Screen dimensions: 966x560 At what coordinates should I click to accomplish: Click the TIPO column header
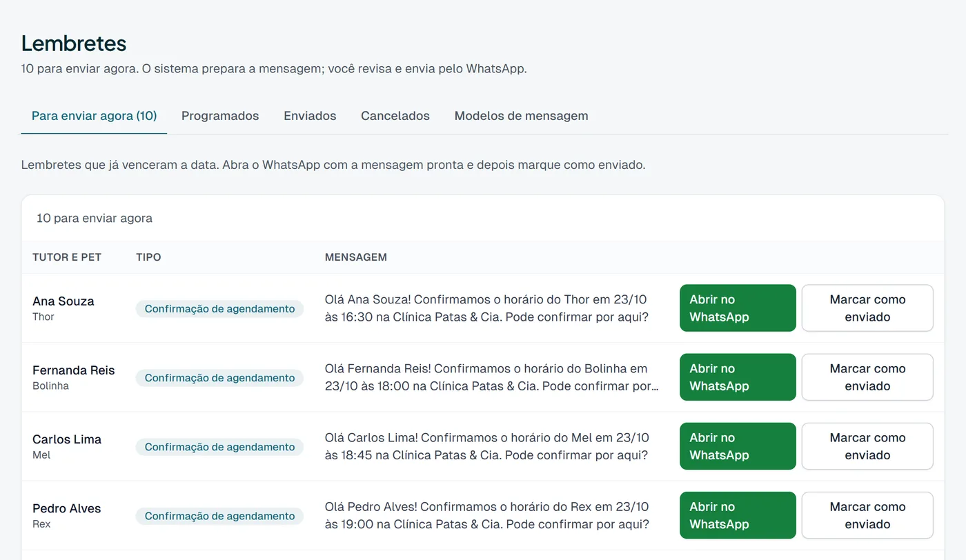[148, 257]
